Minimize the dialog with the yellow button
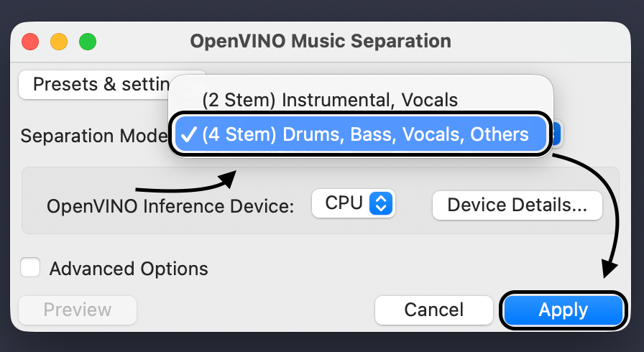The height and width of the screenshot is (352, 644). pos(59,41)
